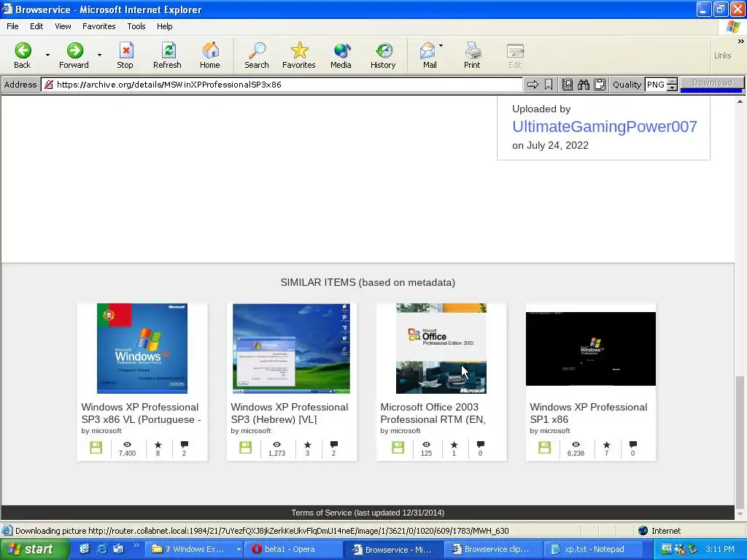This screenshot has width=747, height=560.
Task: Click the floppy icon on Portuguese XP card
Action: 96,448
